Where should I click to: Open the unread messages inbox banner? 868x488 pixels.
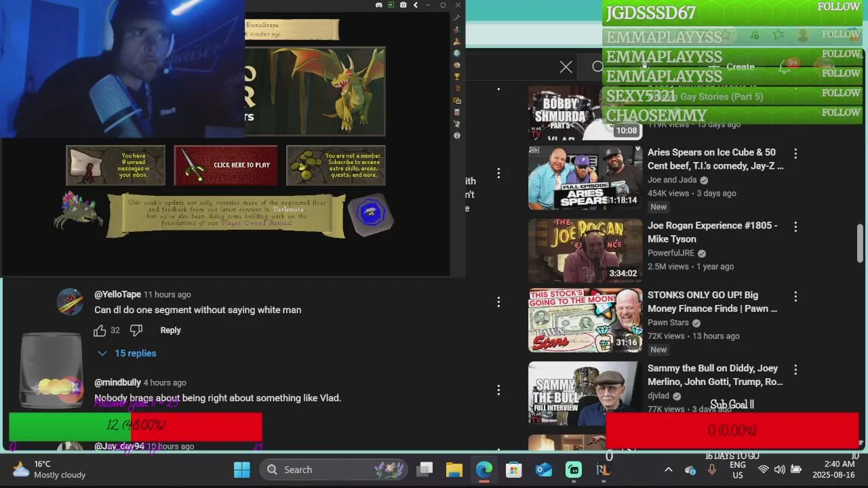[115, 165]
